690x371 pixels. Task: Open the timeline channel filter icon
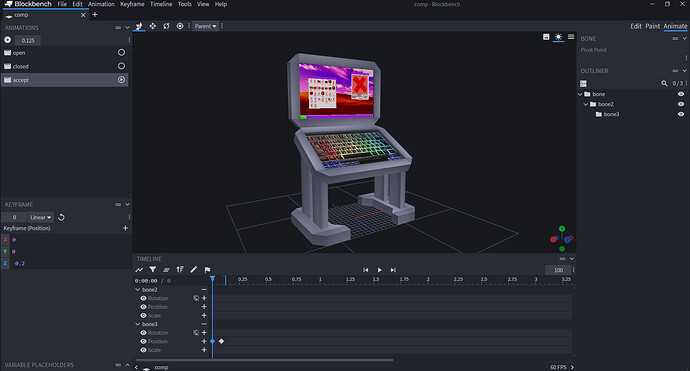153,269
